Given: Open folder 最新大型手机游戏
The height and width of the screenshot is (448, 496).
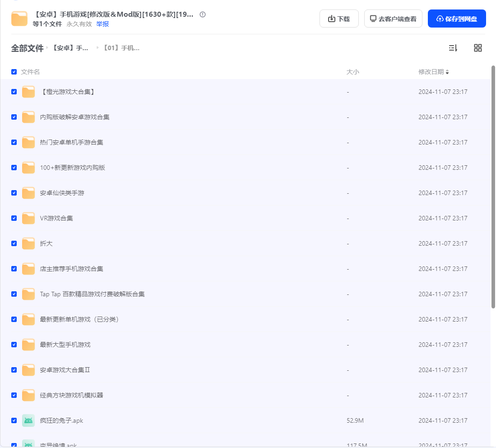Looking at the screenshot, I should coord(65,345).
